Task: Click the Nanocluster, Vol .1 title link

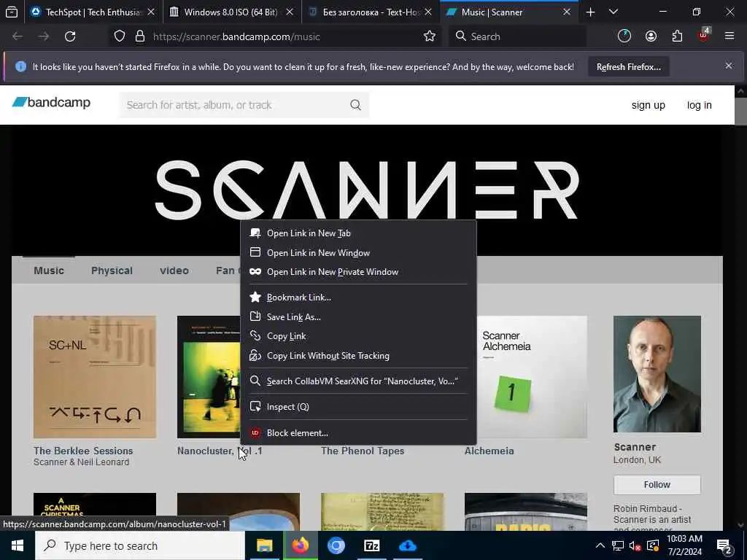Action: [x=219, y=451]
